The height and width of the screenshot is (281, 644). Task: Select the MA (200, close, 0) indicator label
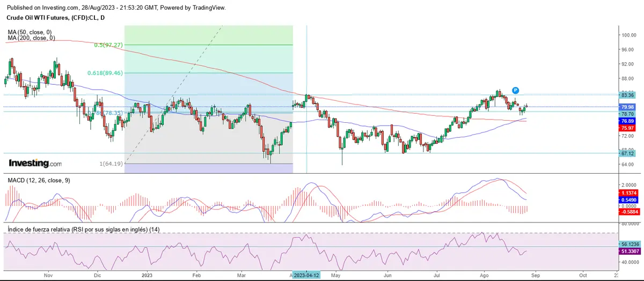point(31,38)
